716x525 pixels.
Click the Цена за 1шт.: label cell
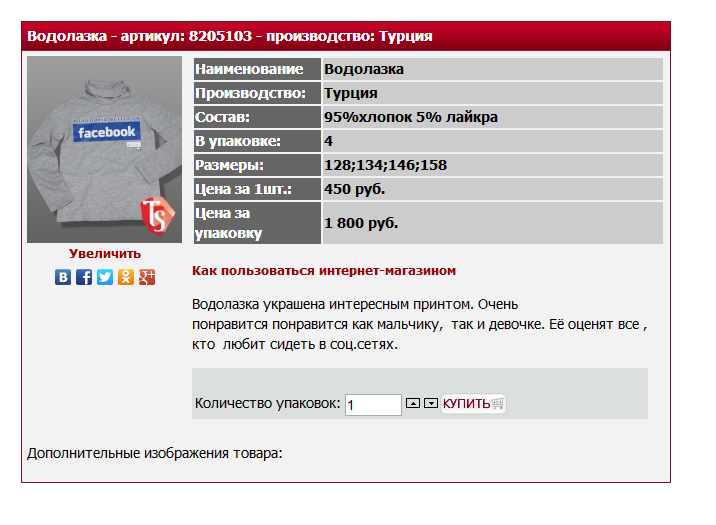tap(258, 189)
